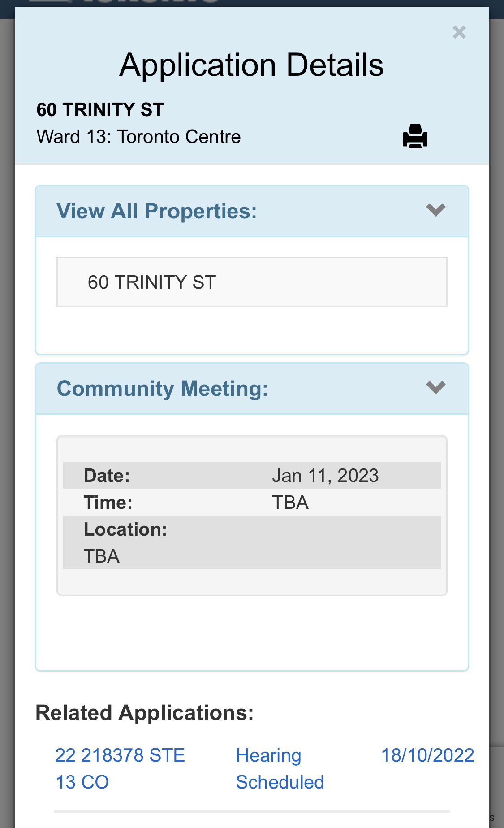Click the View All Properties header title
This screenshot has height=828, width=504.
(x=157, y=211)
